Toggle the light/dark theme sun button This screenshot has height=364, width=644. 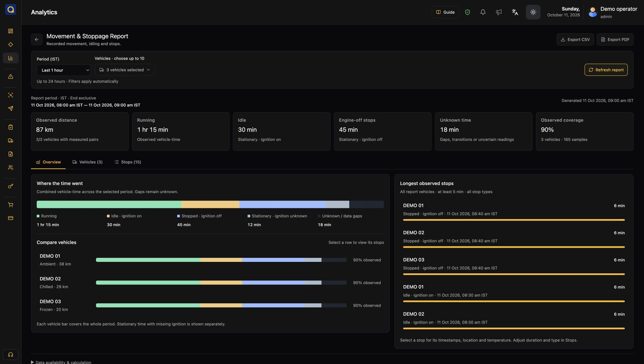point(533,12)
